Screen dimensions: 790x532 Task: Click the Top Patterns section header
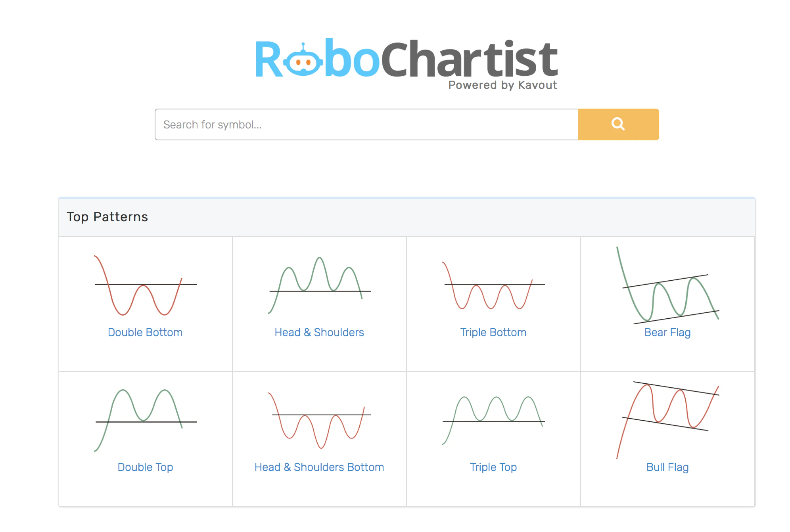tap(108, 217)
